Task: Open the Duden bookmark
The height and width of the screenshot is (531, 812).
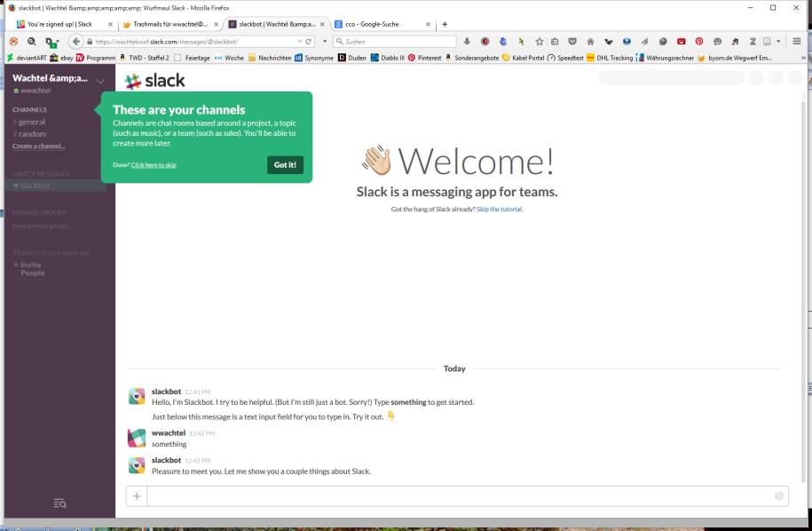Action: tap(352, 58)
